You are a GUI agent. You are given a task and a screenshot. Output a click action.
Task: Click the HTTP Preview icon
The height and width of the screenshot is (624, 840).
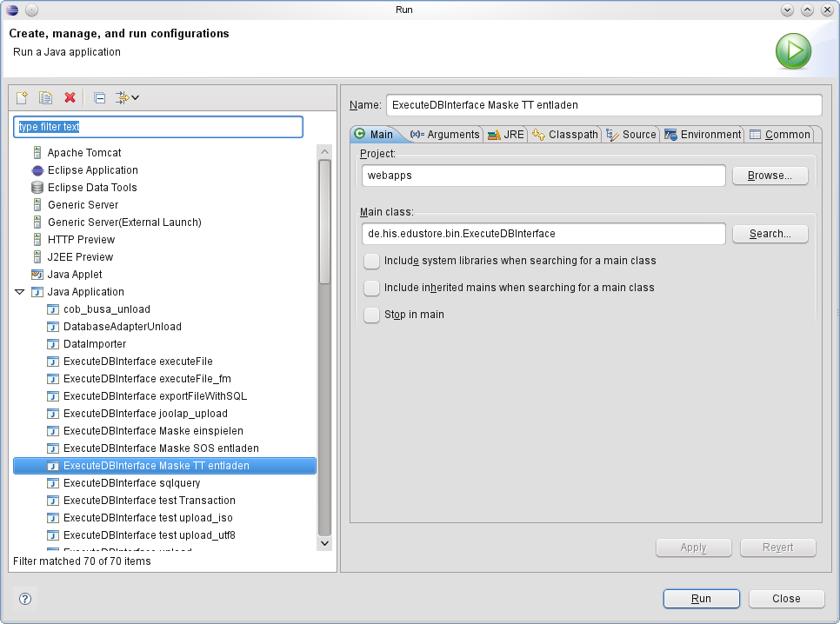(x=37, y=239)
